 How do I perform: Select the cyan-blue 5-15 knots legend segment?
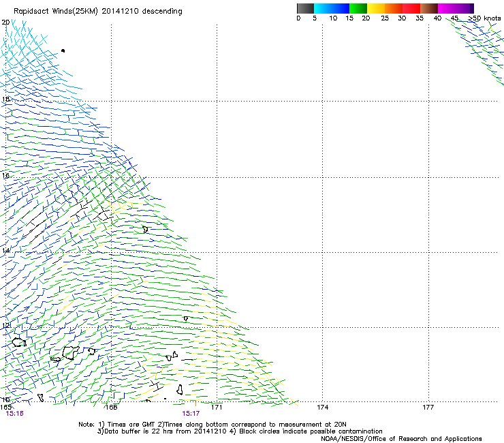click(332, 8)
